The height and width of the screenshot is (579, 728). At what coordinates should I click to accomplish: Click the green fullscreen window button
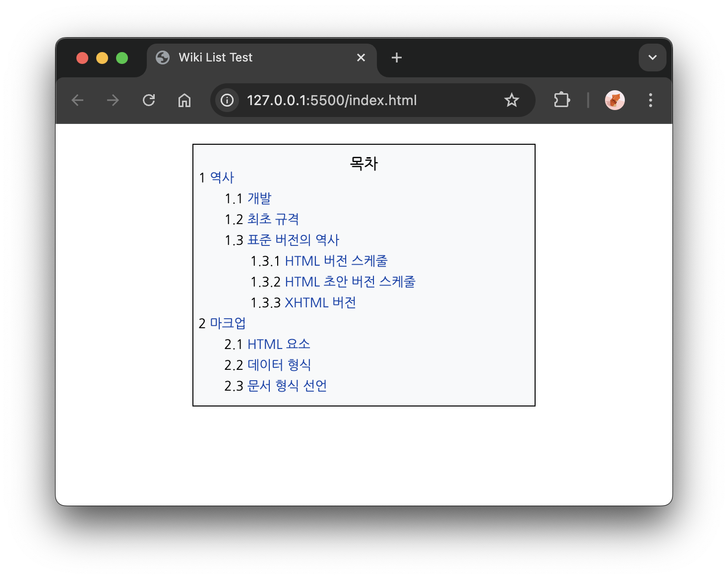point(122,58)
